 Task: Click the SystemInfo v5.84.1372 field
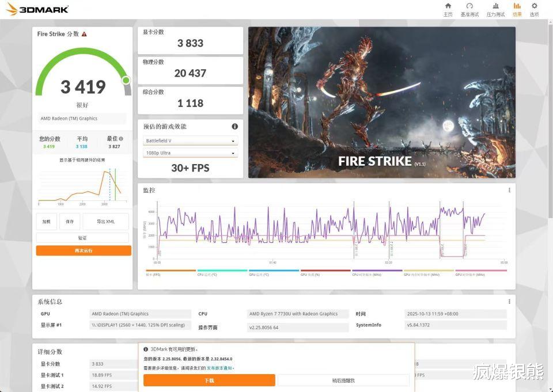[456, 325]
